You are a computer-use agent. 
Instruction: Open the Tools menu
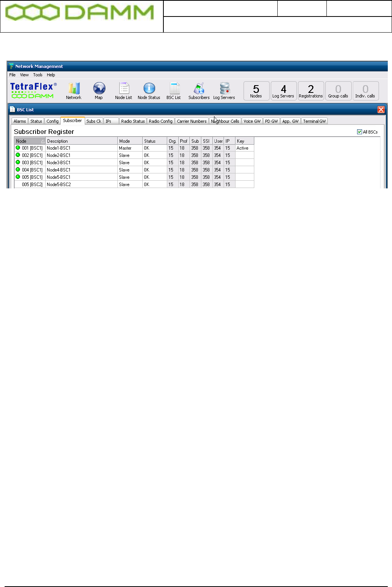pyautogui.click(x=38, y=75)
